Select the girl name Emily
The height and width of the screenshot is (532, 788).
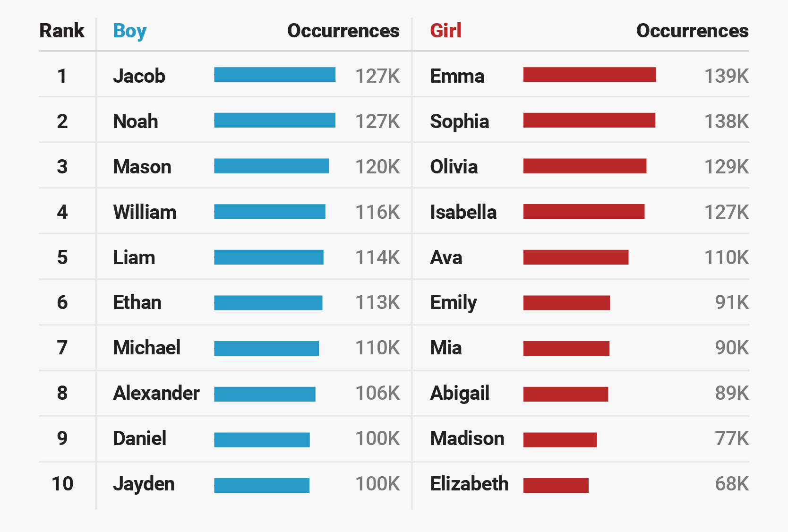(453, 303)
